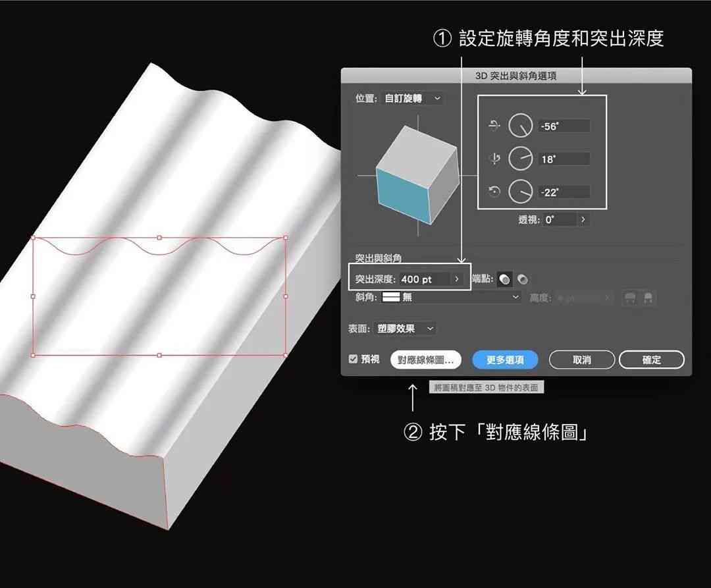Image resolution: width=711 pixels, height=588 pixels.
Task: Click the 確定 OK button
Action: [x=651, y=360]
